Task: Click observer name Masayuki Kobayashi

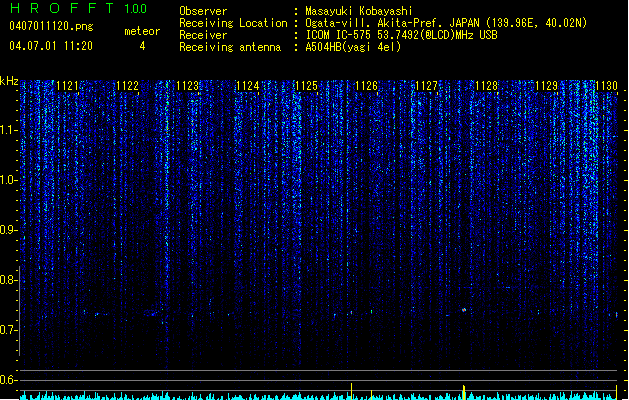Action: (x=359, y=11)
